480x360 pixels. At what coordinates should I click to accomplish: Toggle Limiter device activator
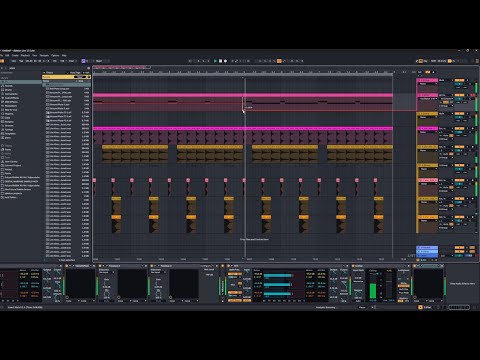coord(353,266)
